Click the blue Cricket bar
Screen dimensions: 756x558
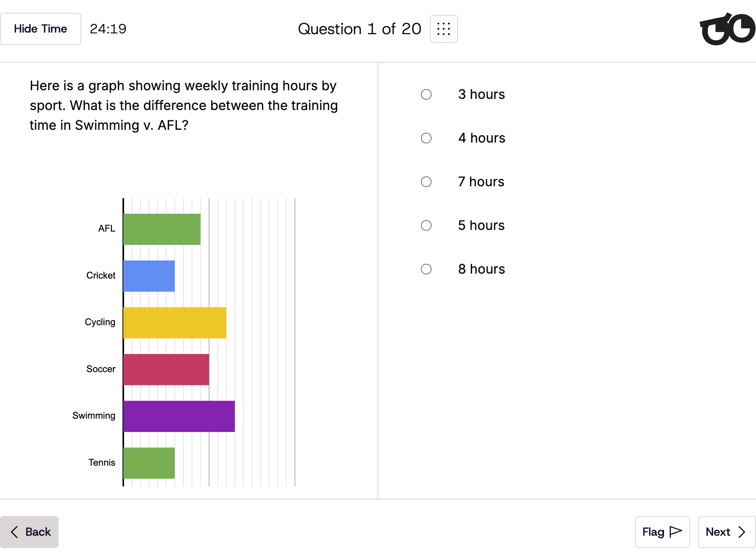point(149,275)
